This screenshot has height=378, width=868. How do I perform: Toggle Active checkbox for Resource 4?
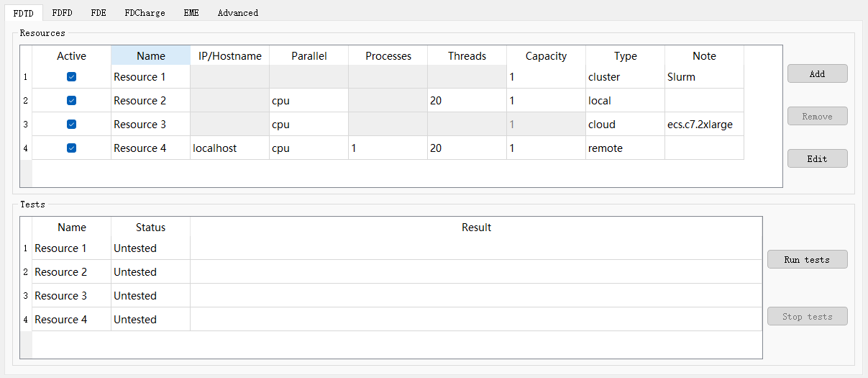71,148
